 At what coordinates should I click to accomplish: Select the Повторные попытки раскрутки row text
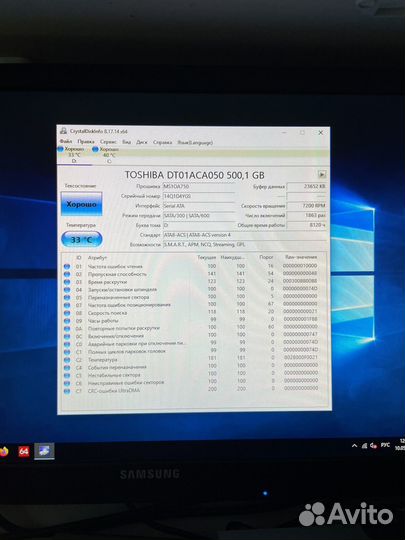pos(124,329)
